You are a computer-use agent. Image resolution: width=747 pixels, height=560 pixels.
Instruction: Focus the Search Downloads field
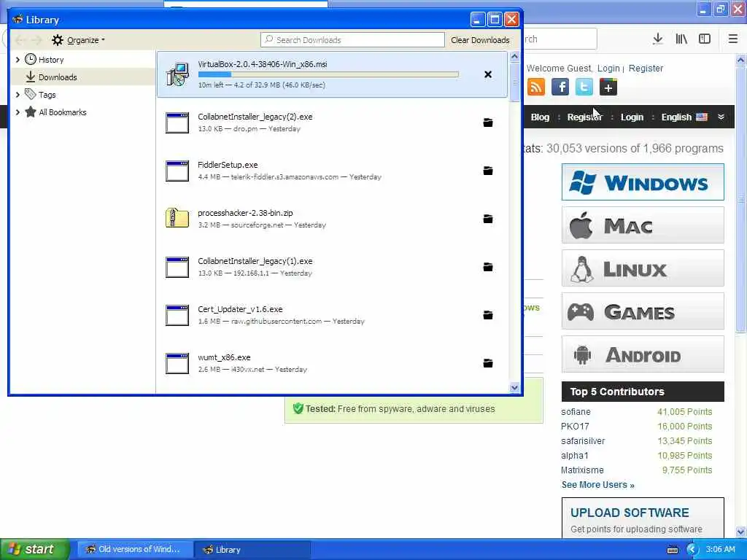point(352,40)
